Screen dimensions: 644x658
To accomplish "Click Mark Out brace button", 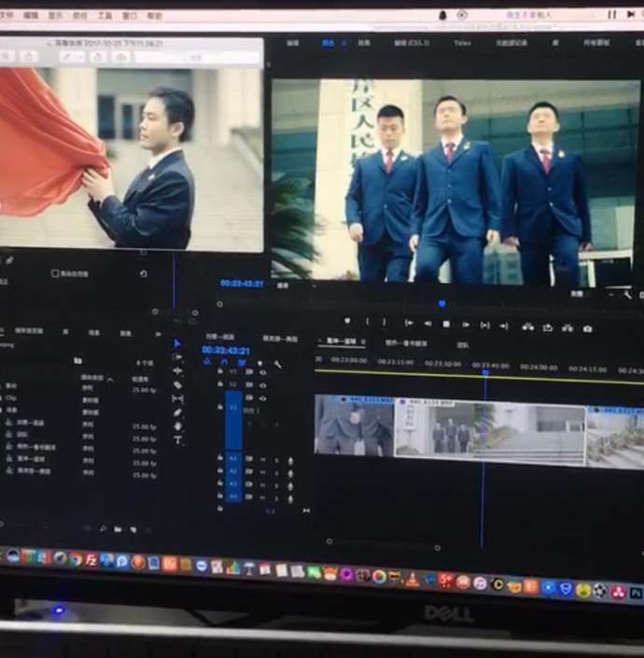I will point(384,322).
